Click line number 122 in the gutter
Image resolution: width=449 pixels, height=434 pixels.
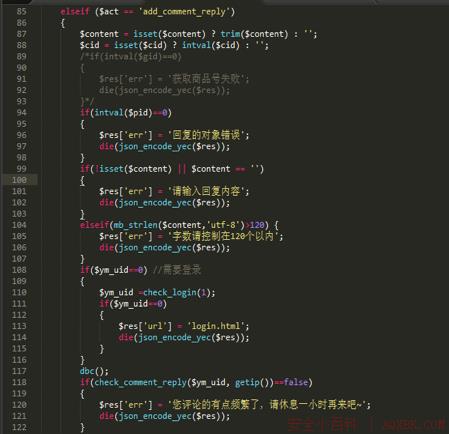(19, 427)
